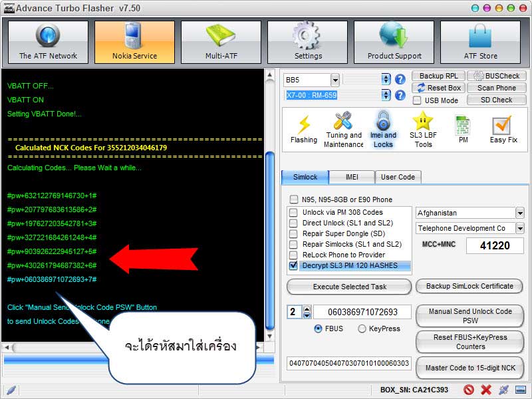Image resolution: width=532 pixels, height=399 pixels.
Task: Open Tuning and Maintenance tools
Action: pos(344,129)
